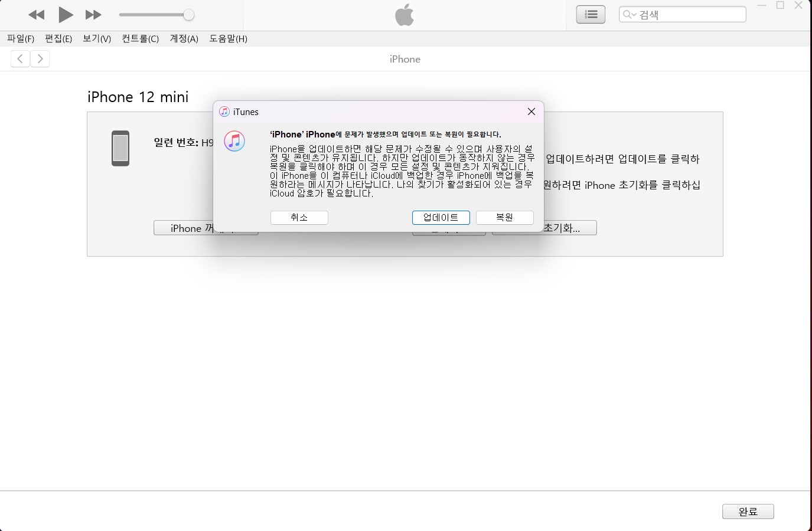Click the iTunes music note icon in dialog
The image size is (812, 531).
point(234,142)
